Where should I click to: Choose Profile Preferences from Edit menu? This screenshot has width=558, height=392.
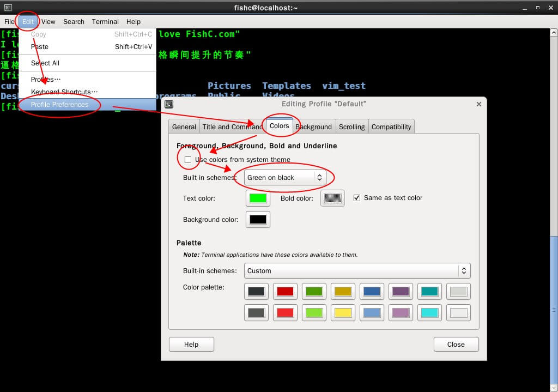59,105
